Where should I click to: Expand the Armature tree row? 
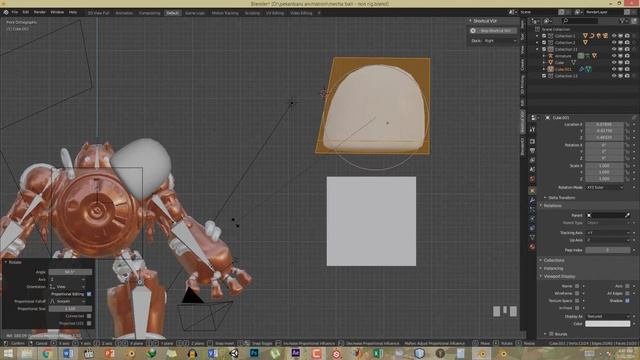[x=544, y=56]
